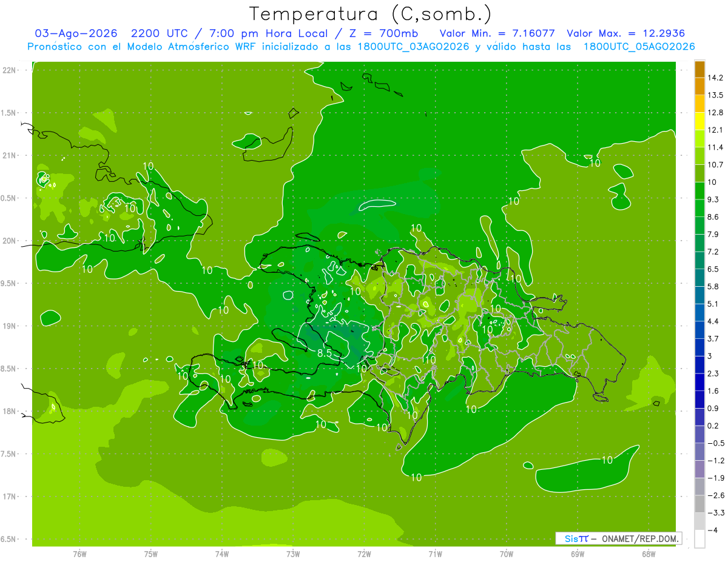This screenshot has width=728, height=562.
Task: Click the "75W" longitude axis label
Action: coord(151,554)
